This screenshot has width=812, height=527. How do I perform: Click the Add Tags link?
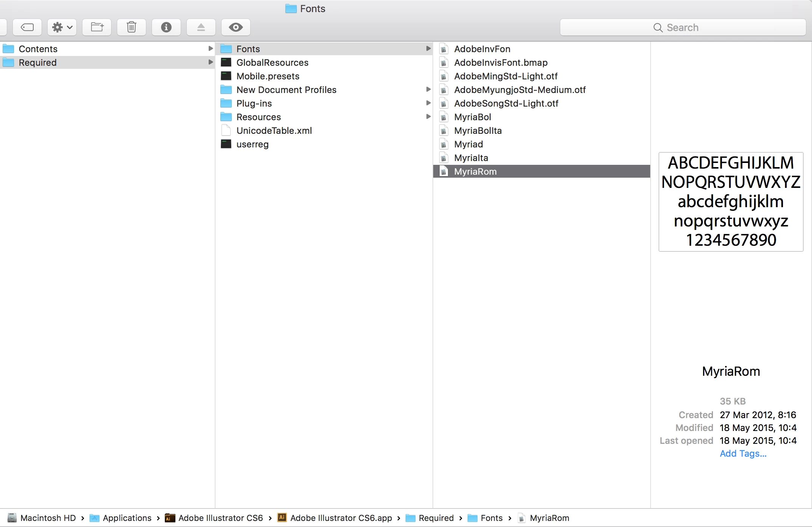[743, 453]
